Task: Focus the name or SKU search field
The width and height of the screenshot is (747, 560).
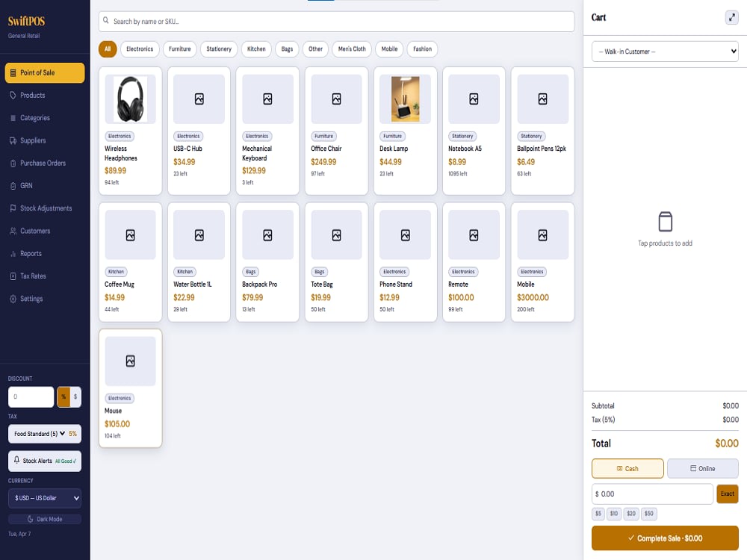Action: pyautogui.click(x=336, y=22)
